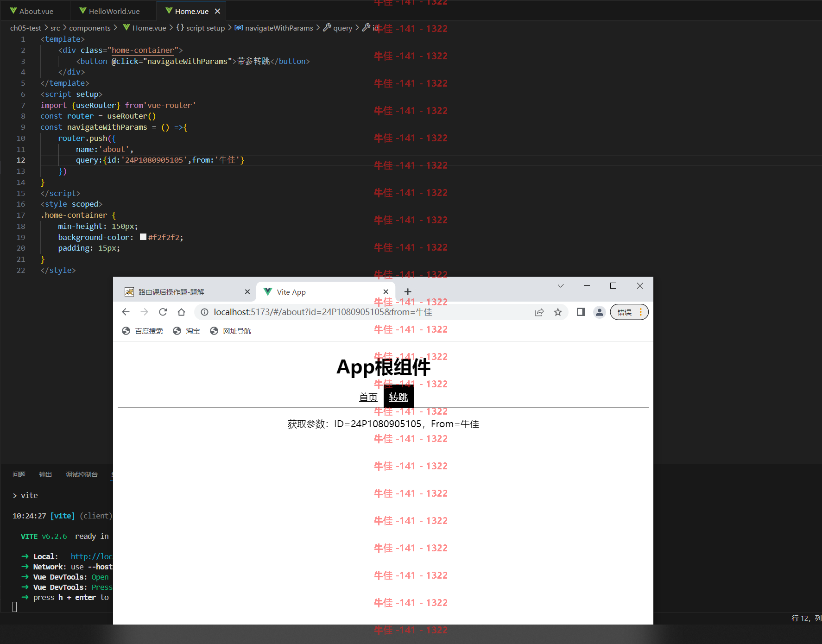The width and height of the screenshot is (822, 644).
Task: Open the 网址导航 bookmark
Action: point(230,331)
